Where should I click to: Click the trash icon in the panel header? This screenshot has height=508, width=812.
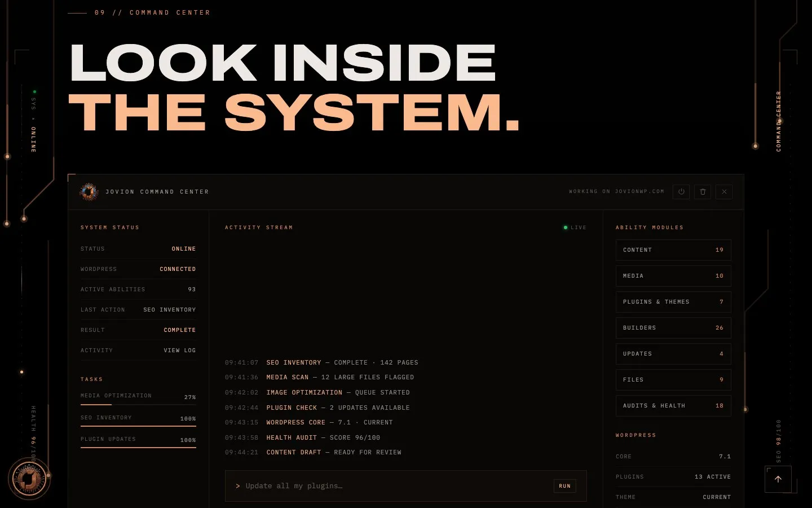(703, 192)
